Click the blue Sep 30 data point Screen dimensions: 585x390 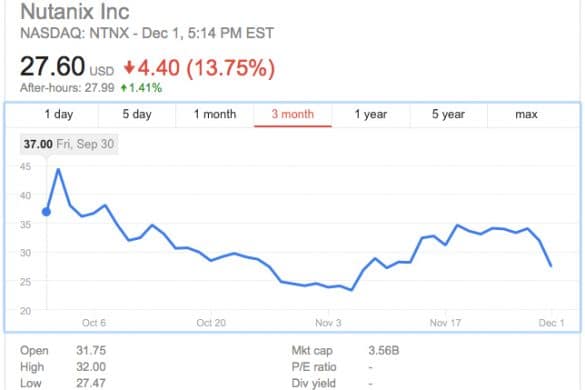[46, 212]
